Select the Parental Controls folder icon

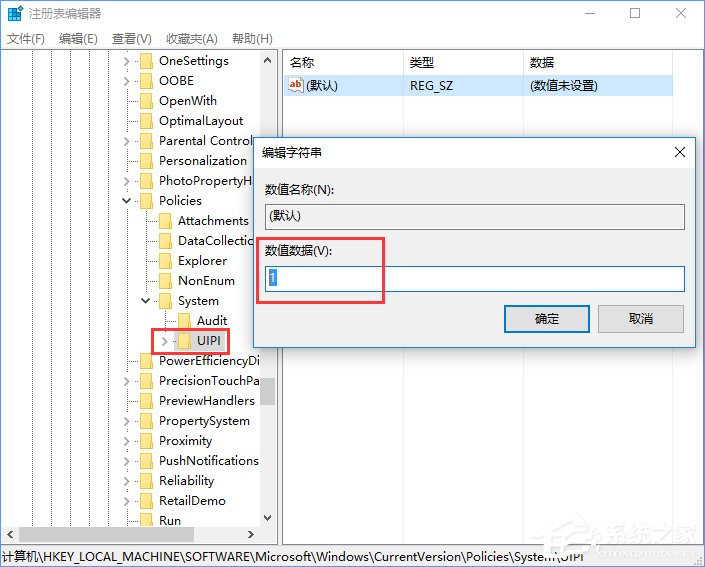(x=146, y=141)
